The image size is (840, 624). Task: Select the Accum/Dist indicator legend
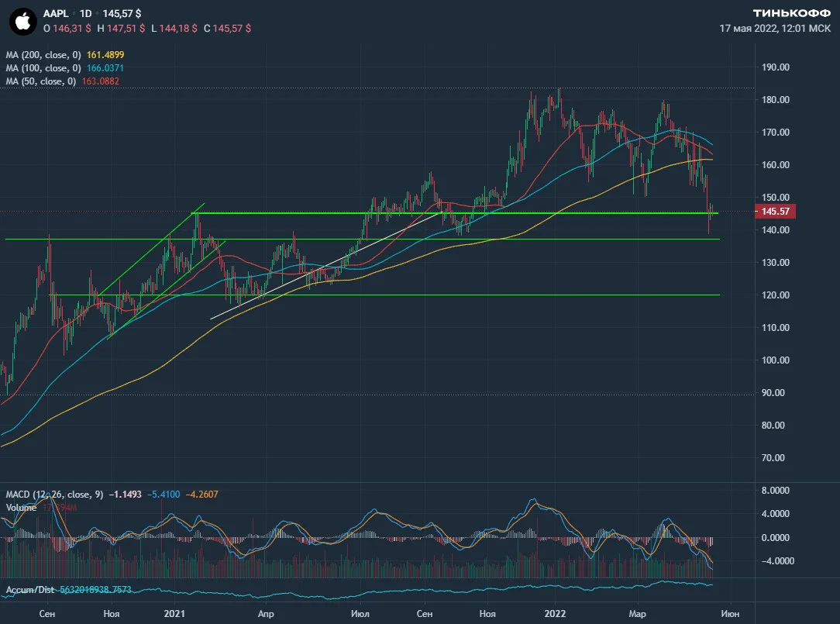30,590
